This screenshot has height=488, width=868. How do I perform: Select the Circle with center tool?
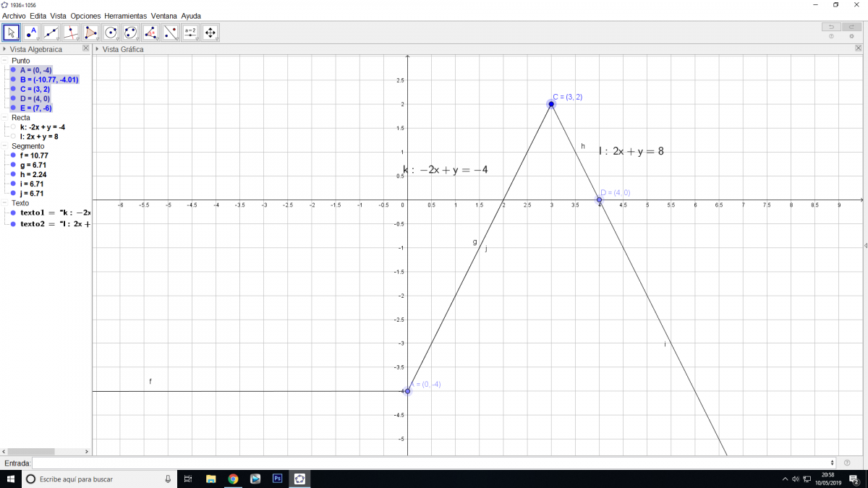pyautogui.click(x=111, y=33)
